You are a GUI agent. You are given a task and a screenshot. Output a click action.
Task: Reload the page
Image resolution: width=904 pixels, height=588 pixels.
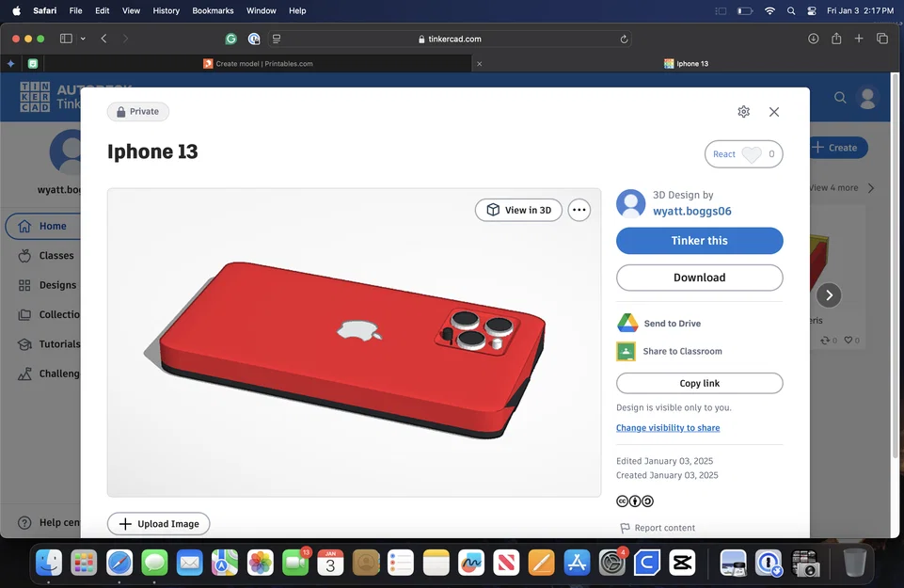pos(624,39)
